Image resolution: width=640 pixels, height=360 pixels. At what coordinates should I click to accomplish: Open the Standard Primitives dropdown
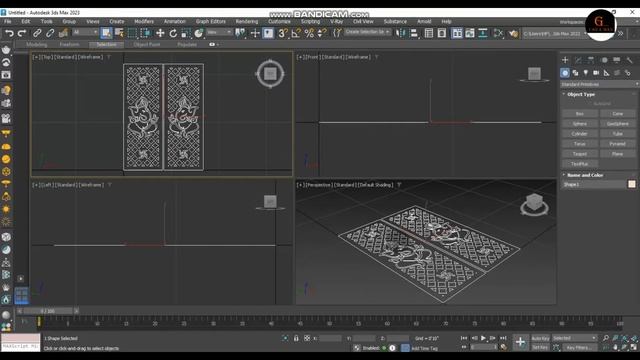600,84
